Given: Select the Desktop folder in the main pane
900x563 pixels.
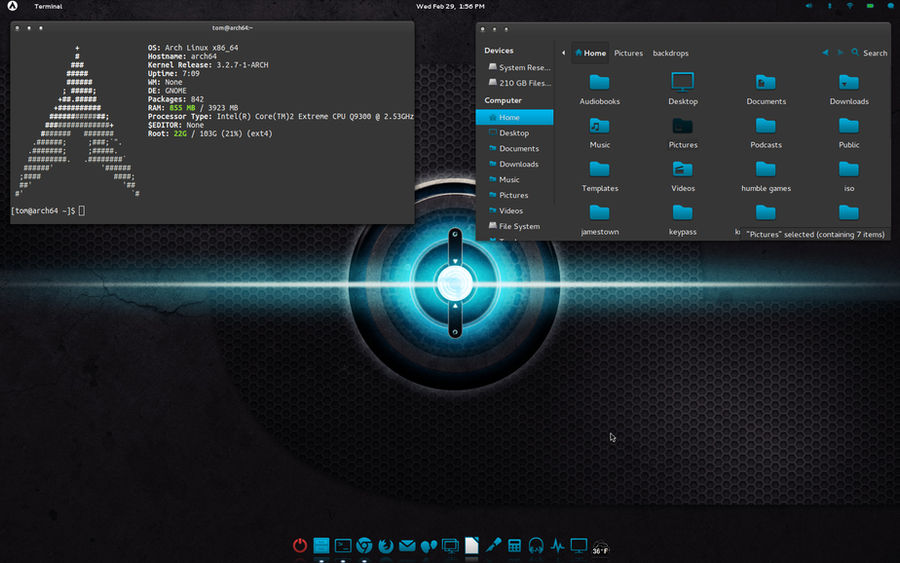Looking at the screenshot, I should pos(682,88).
